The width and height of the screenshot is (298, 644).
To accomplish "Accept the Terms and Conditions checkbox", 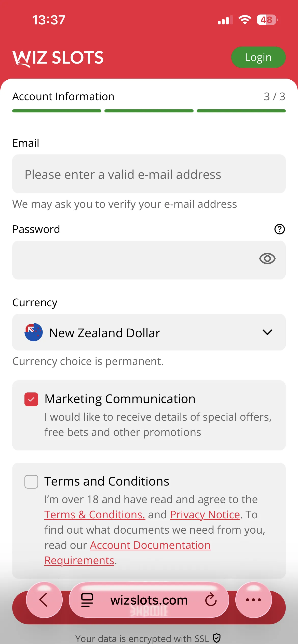I will pyautogui.click(x=31, y=482).
